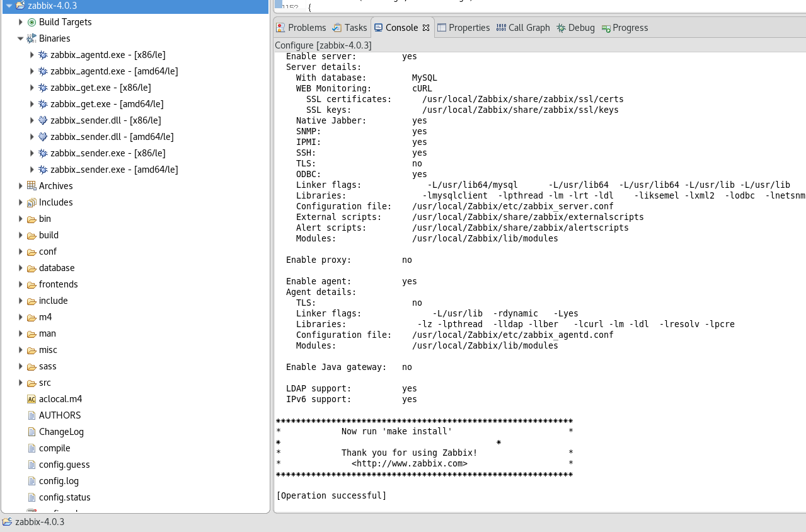Switch to the Debug tab
This screenshot has height=532, width=806.
point(576,28)
